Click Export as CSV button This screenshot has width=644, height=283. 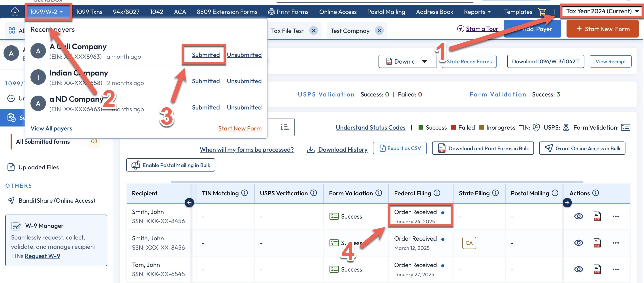(400, 148)
